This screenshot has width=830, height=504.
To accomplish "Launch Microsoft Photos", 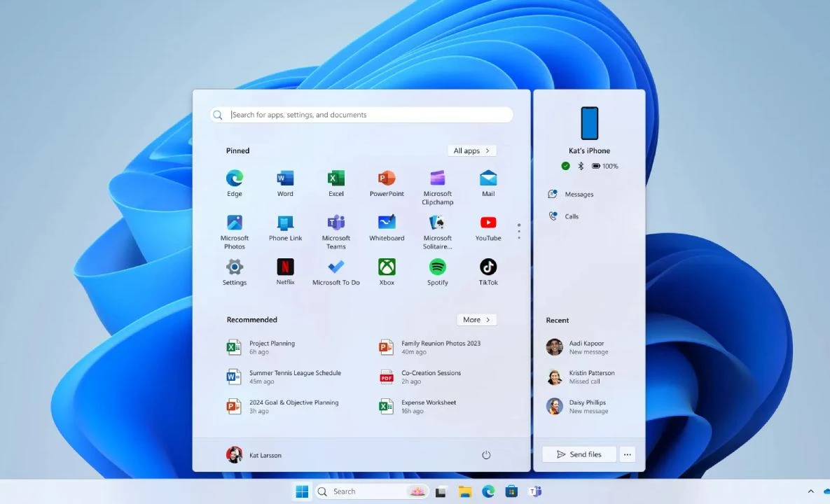I will pyautogui.click(x=235, y=232).
